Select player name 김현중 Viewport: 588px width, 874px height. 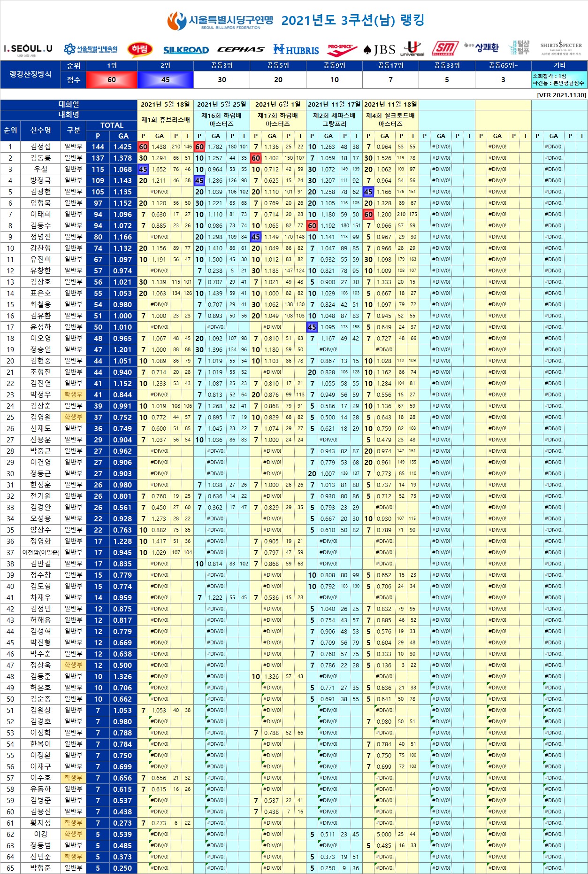tap(41, 361)
